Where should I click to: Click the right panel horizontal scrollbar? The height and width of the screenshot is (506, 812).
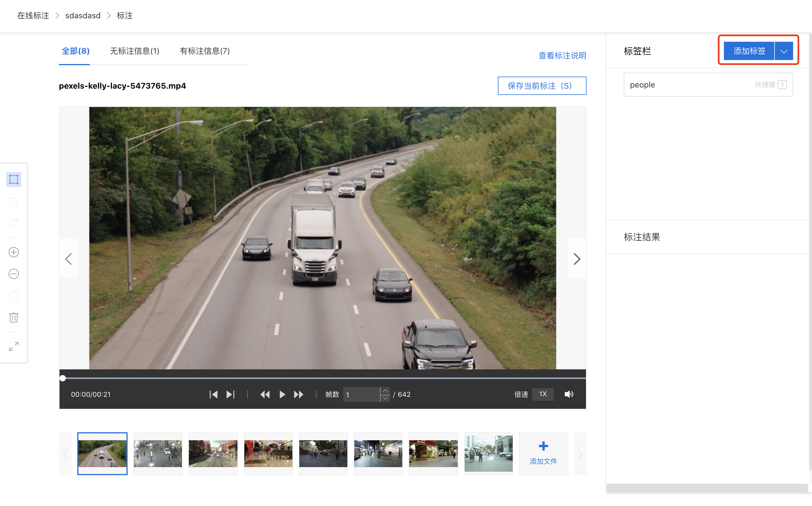[x=707, y=488]
